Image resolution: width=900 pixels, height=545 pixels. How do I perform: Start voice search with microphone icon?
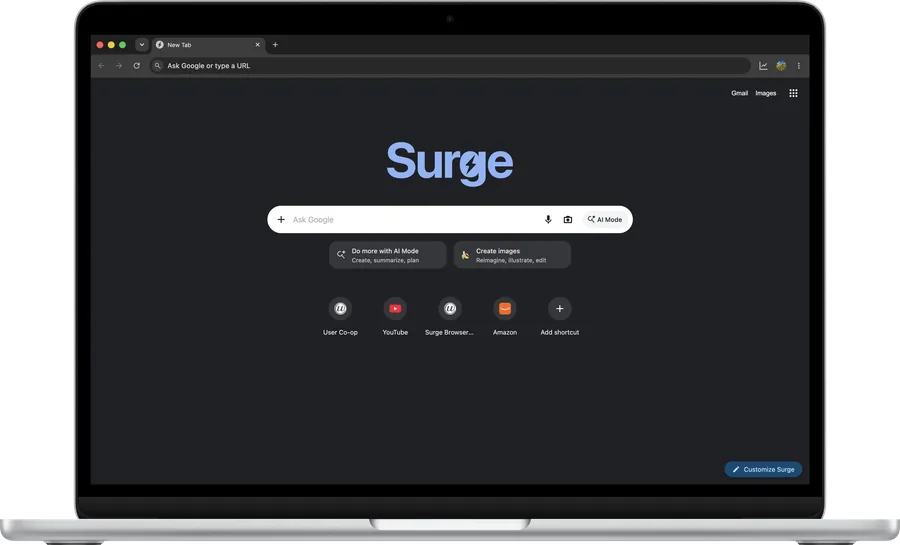pyautogui.click(x=548, y=220)
